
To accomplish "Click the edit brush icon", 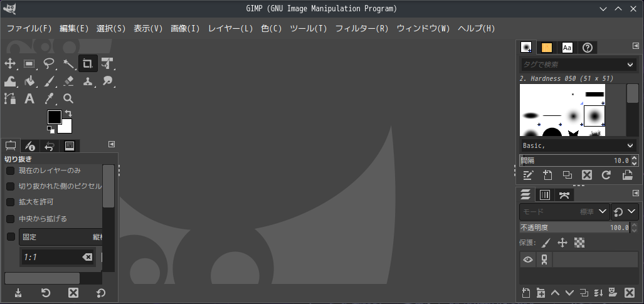I will tap(528, 176).
